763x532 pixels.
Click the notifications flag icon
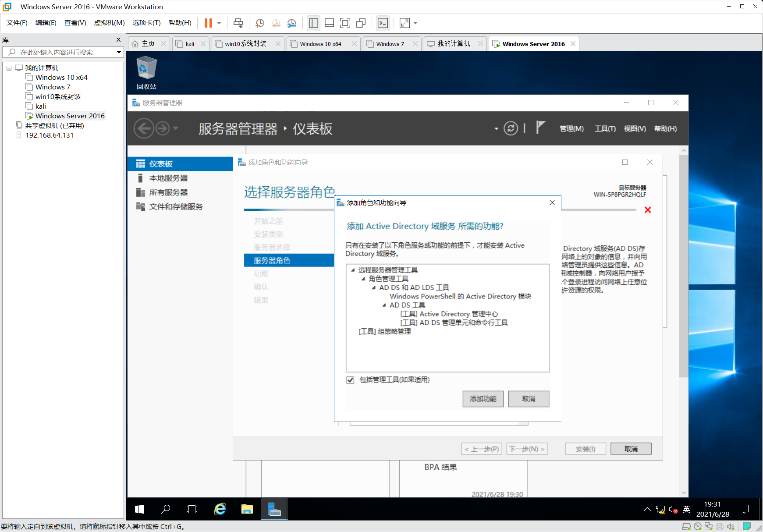(540, 128)
